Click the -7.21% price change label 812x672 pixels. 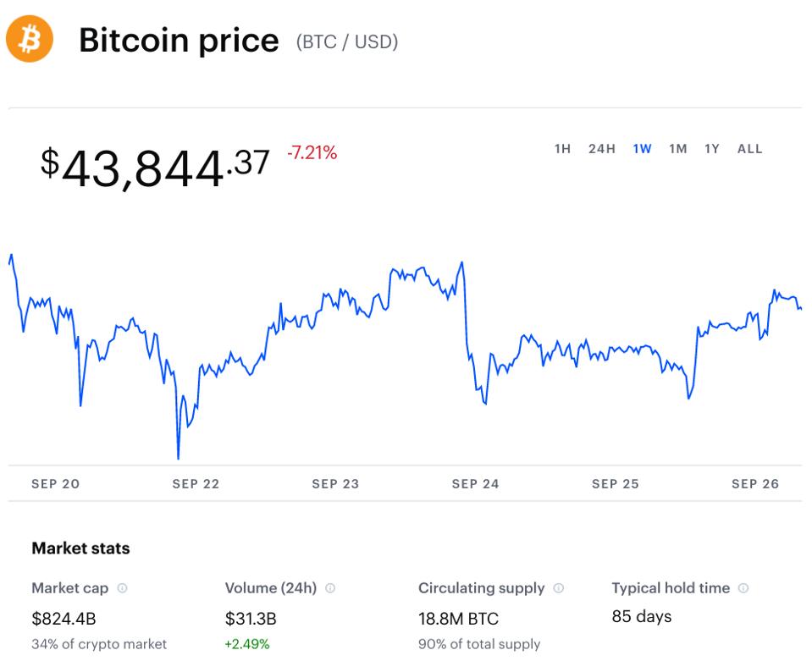click(x=312, y=152)
